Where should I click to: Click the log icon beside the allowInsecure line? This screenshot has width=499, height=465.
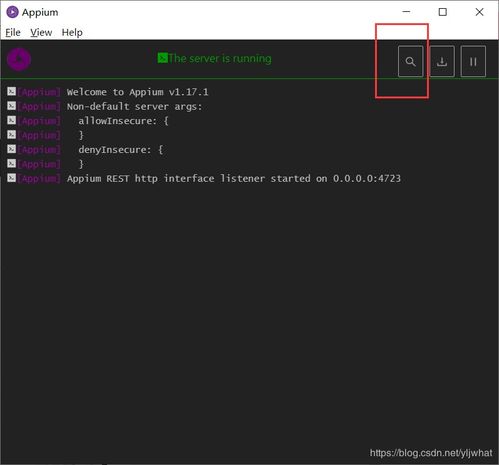(x=12, y=120)
